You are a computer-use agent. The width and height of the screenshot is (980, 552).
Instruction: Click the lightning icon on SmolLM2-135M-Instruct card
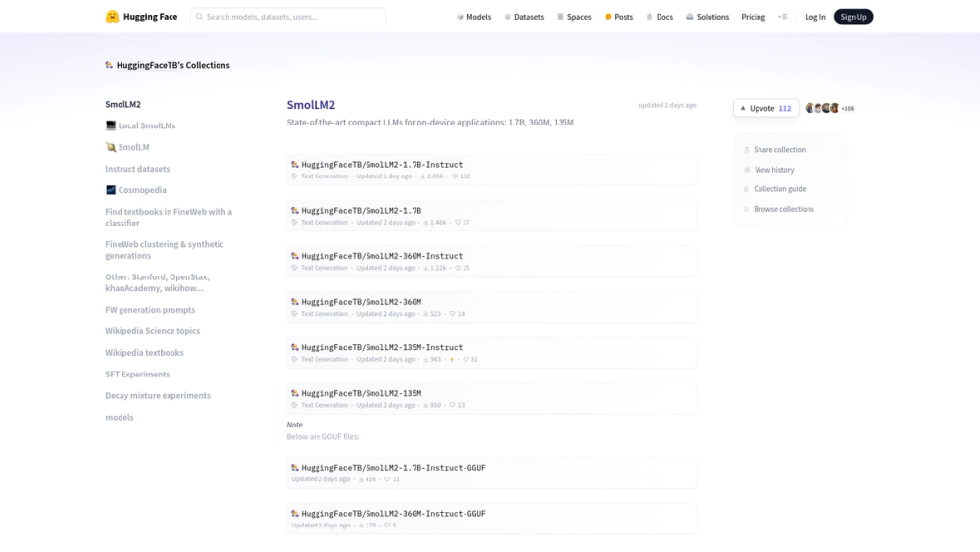451,360
